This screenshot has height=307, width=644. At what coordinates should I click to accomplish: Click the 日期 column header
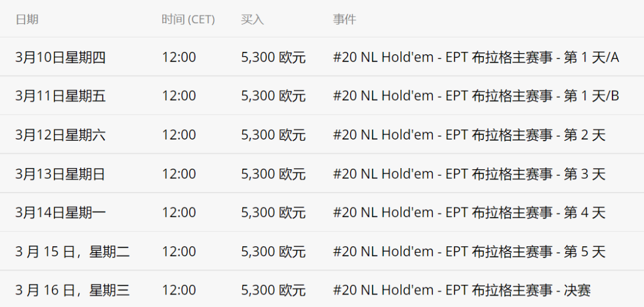point(27,19)
